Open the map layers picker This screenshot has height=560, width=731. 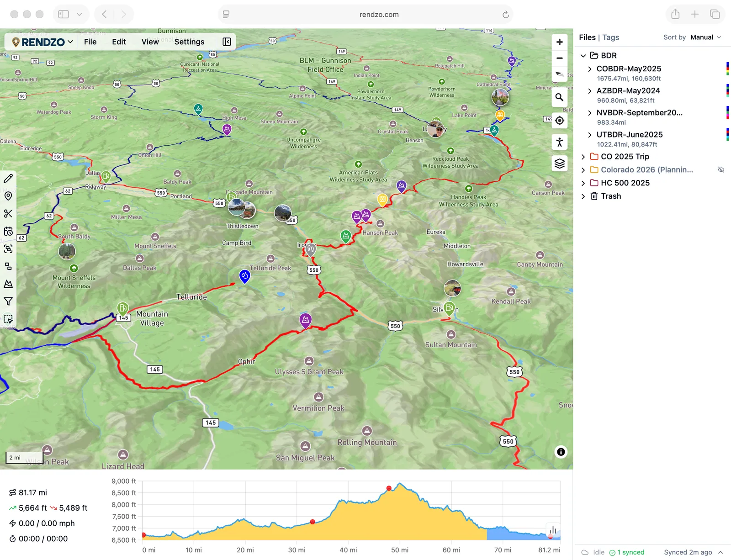559,163
